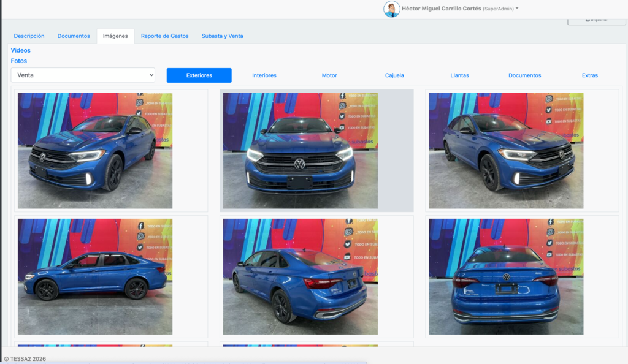628x364 pixels.
Task: Select the Imágenes tab
Action: tap(115, 36)
